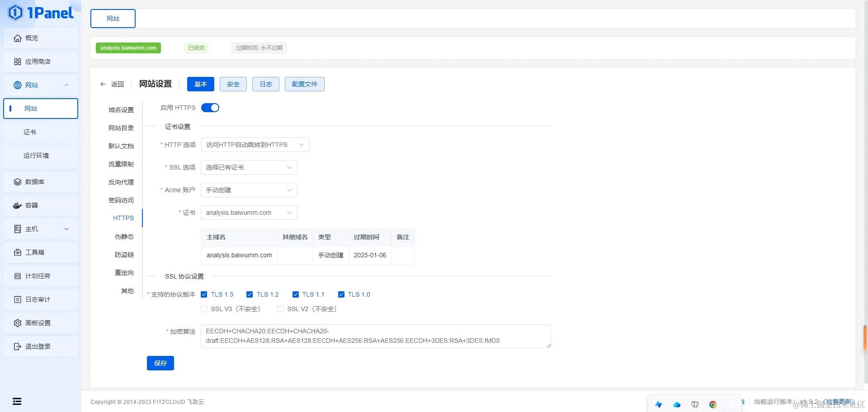Open 数据库 via its layers icon
The width and height of the screenshot is (868, 412).
[x=18, y=182]
